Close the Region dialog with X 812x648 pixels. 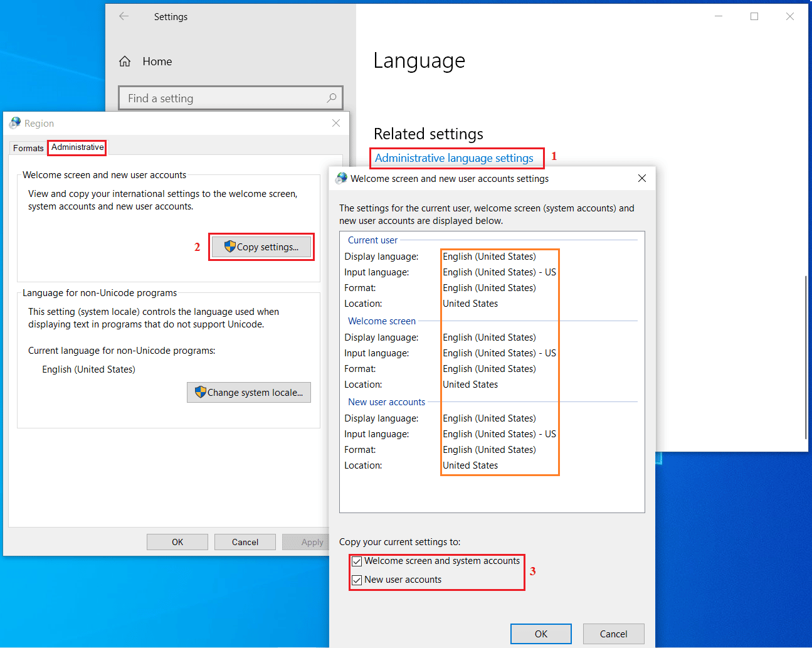tap(336, 123)
